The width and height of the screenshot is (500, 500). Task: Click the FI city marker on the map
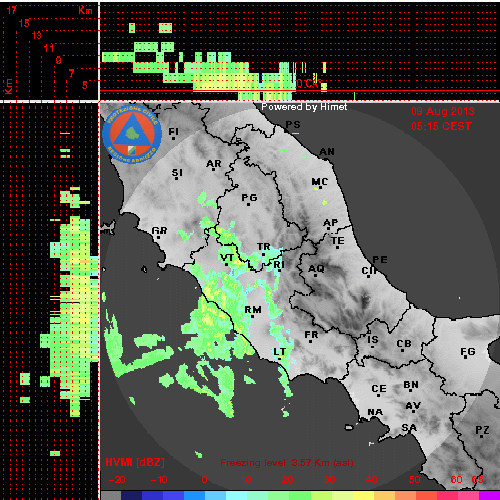coord(173,132)
